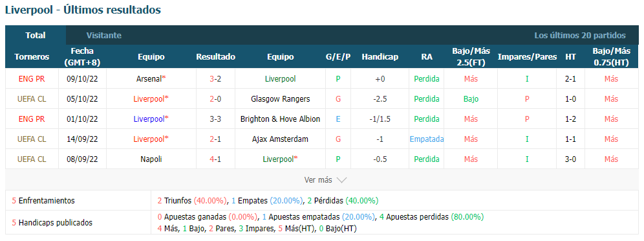Select UEFA CL tournament on 05/10/22 row
This screenshot has height=241, width=644.
click(x=32, y=99)
